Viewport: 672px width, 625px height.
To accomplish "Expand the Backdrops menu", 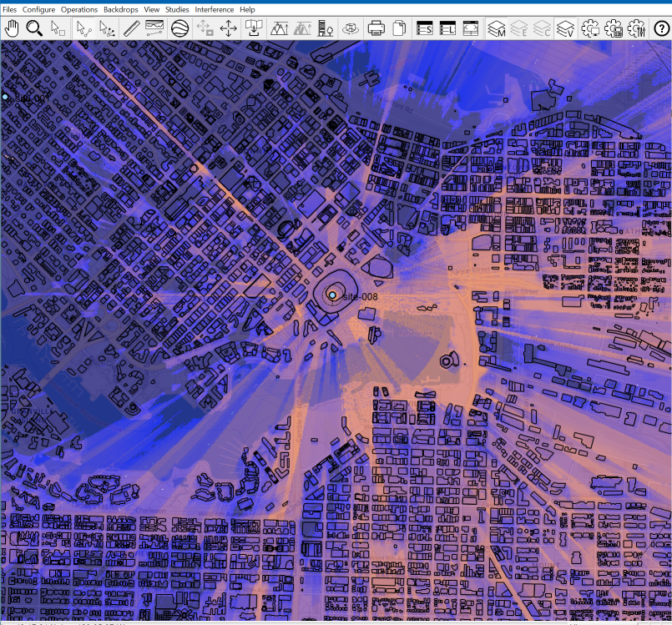I will (x=121, y=9).
